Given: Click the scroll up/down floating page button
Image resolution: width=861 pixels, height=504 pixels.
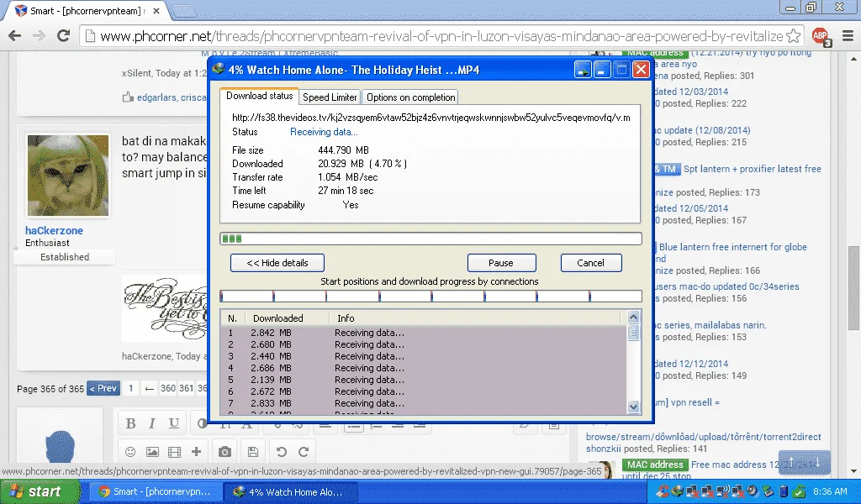Looking at the screenshot, I should point(805,462).
